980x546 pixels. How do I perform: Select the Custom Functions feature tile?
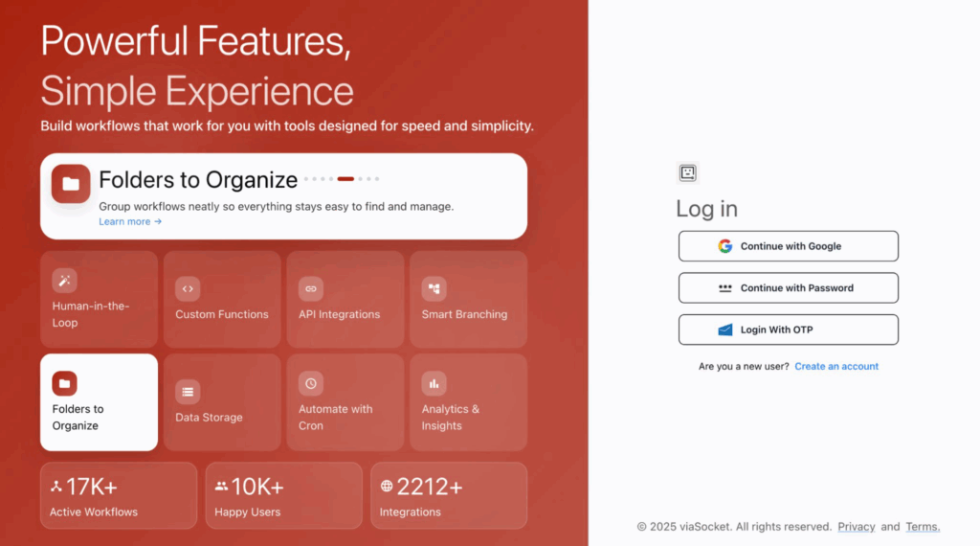click(222, 300)
